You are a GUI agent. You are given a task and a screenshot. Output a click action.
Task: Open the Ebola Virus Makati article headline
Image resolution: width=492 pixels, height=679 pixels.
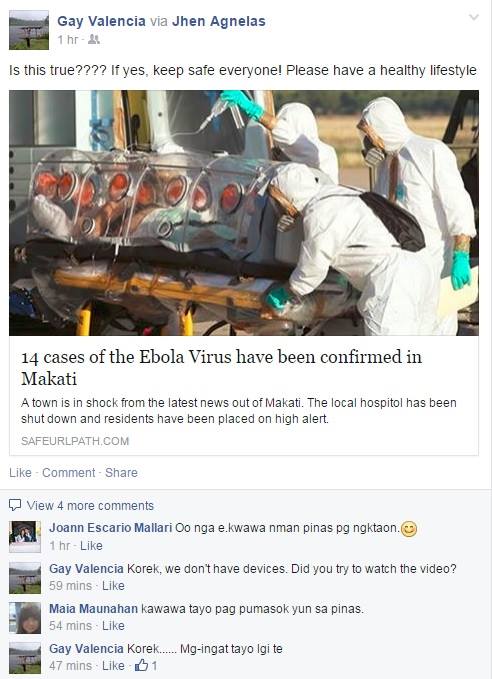pos(221,368)
